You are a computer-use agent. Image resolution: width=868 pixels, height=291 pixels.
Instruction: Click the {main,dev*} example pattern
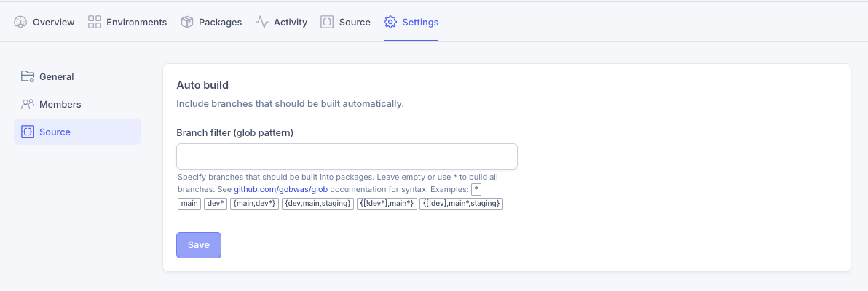pos(255,204)
